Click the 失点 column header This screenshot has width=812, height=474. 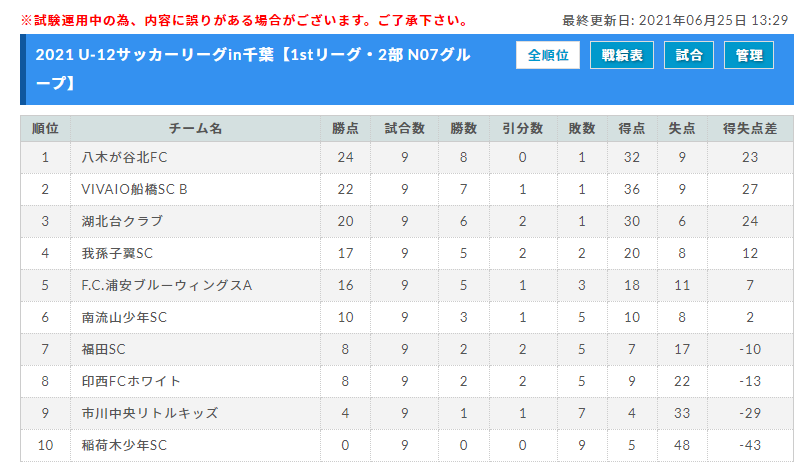click(x=682, y=128)
